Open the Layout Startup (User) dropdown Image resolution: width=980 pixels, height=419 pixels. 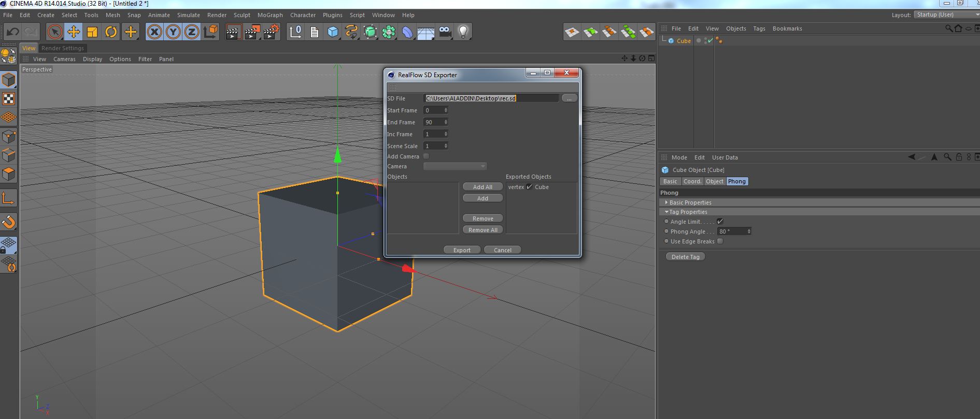946,15
